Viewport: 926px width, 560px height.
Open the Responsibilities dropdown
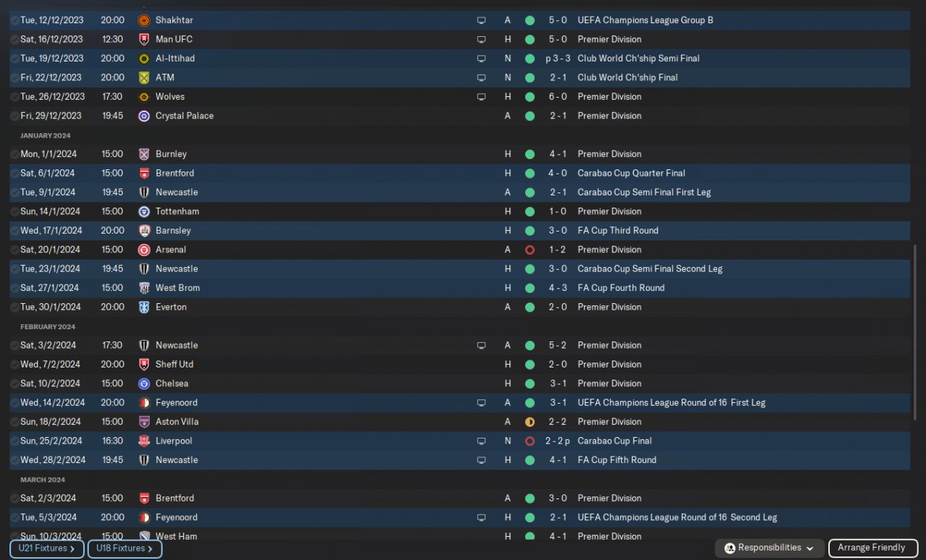pyautogui.click(x=770, y=548)
